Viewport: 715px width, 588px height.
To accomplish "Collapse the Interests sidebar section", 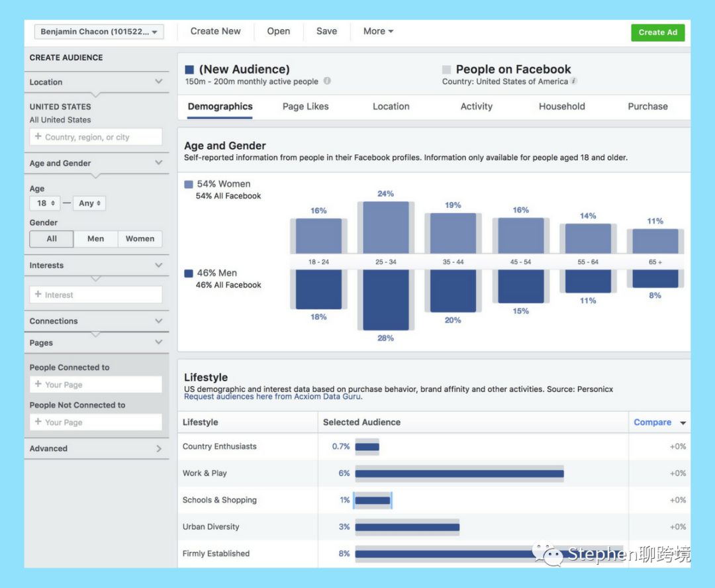I will pyautogui.click(x=158, y=265).
